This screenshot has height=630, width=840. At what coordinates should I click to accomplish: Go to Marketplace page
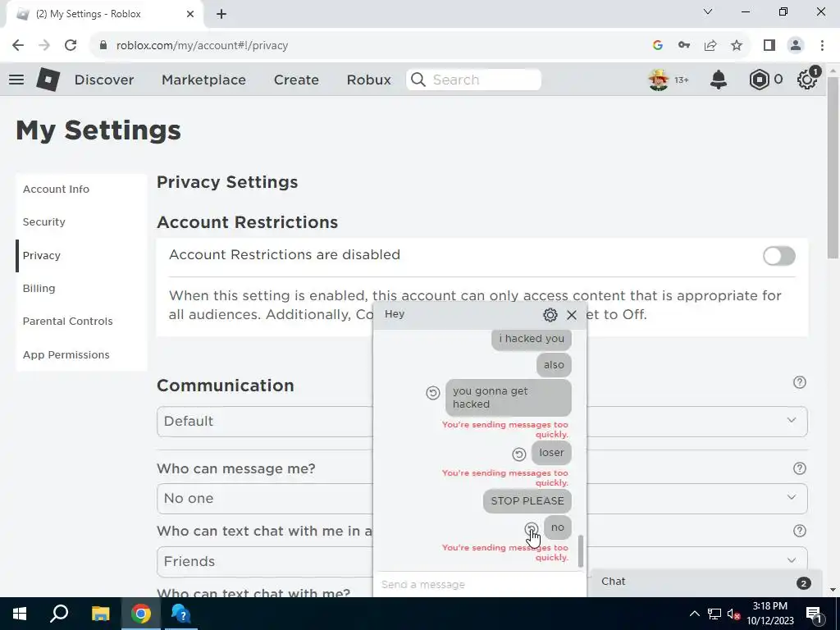click(x=203, y=80)
